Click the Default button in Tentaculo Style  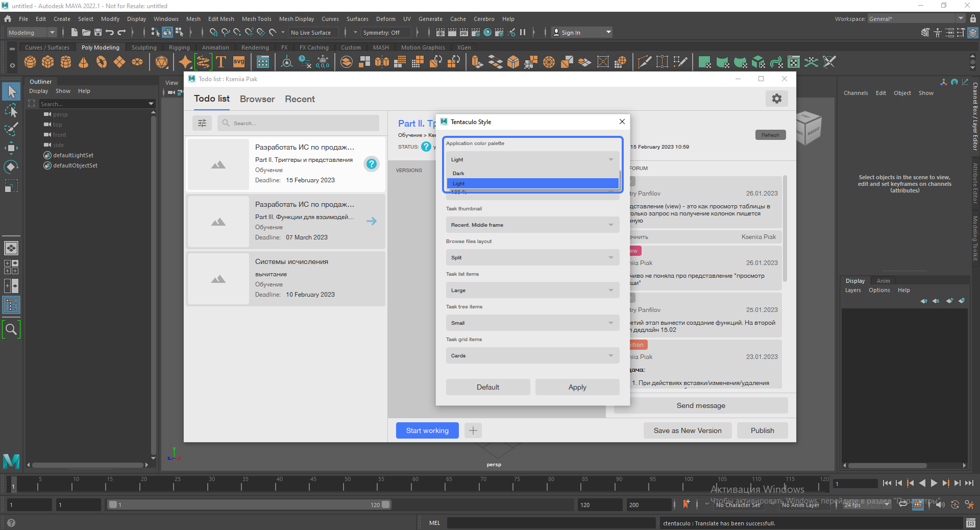coord(488,387)
